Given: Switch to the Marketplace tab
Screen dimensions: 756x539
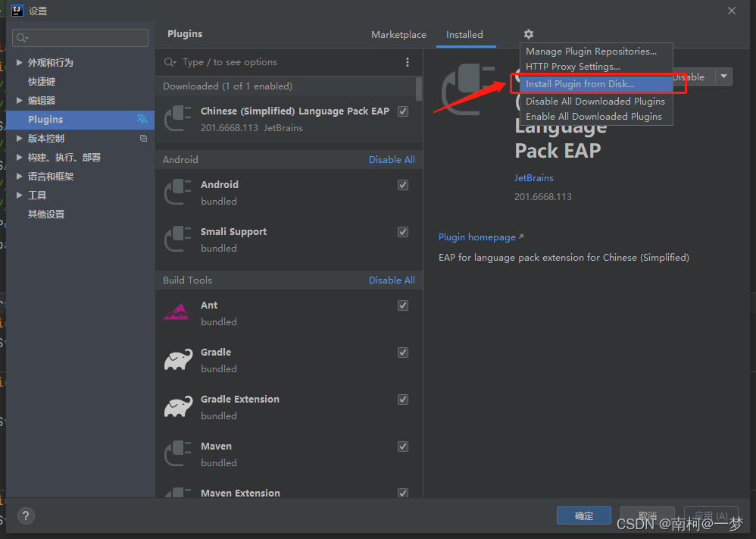Looking at the screenshot, I should tap(398, 35).
